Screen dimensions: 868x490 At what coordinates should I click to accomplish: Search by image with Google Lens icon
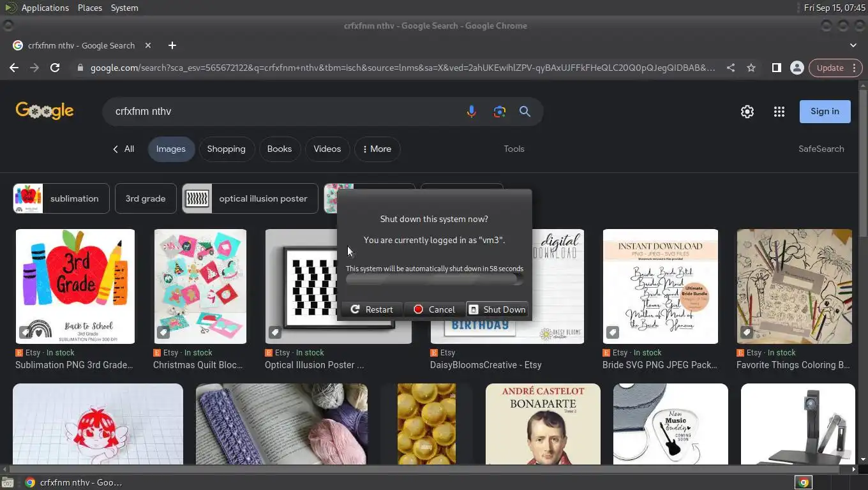click(x=500, y=112)
